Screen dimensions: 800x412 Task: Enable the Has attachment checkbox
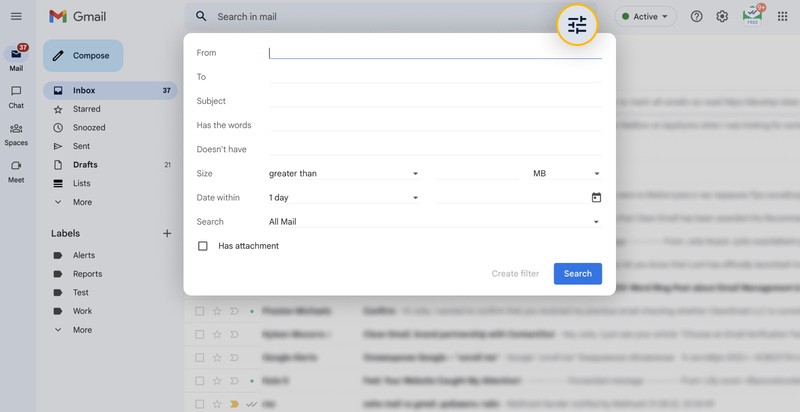(x=203, y=246)
